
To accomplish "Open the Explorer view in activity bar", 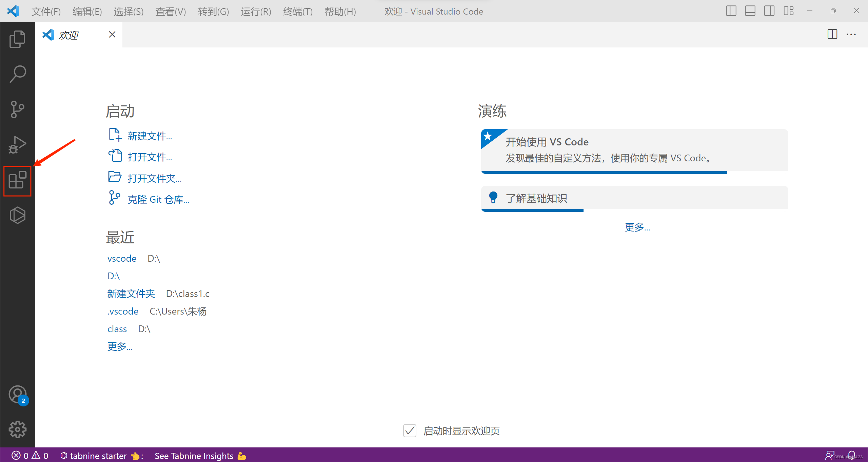I will coord(17,39).
